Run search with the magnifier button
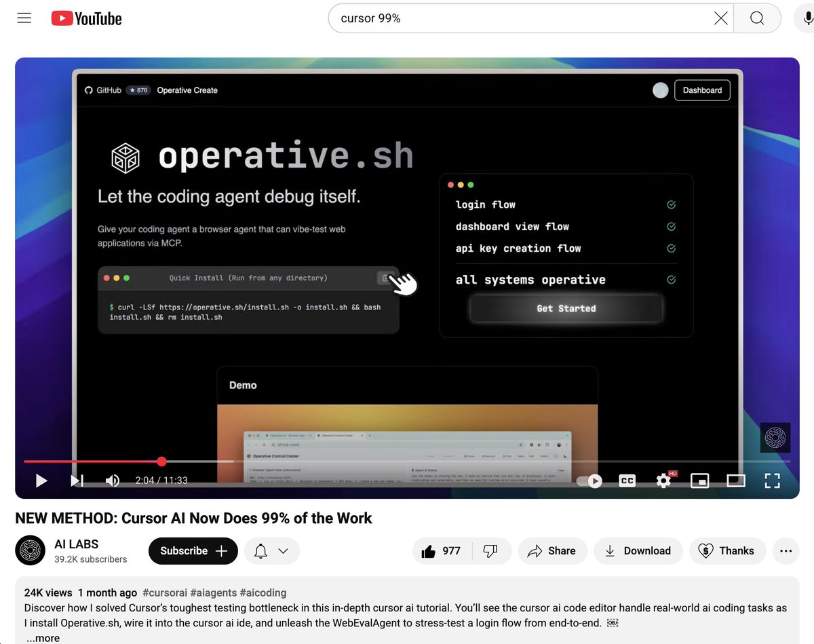814x644 pixels. [x=757, y=18]
